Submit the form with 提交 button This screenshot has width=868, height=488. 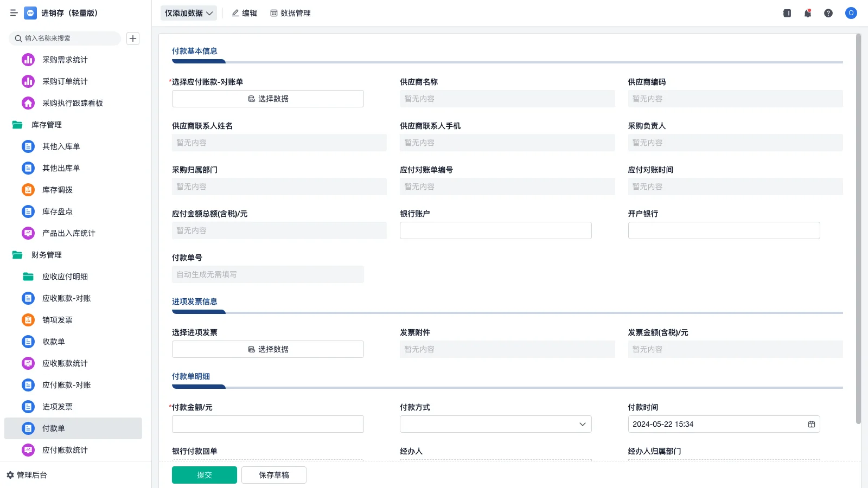204,474
